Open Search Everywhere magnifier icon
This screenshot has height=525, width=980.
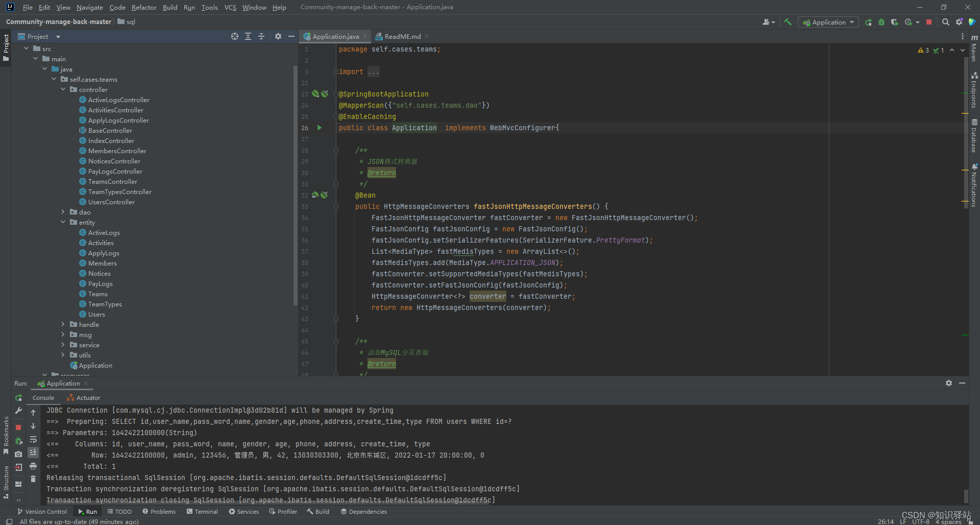click(945, 22)
